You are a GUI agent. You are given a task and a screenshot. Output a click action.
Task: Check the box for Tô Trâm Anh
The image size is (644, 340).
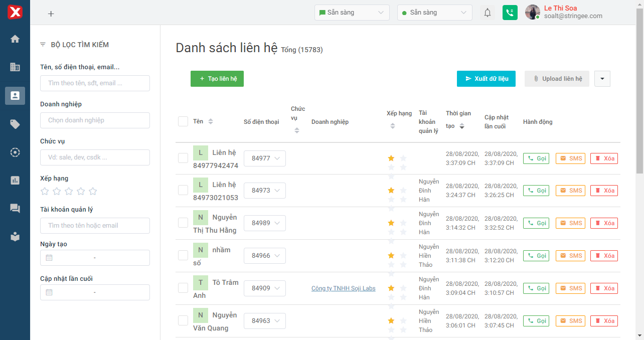(x=183, y=288)
